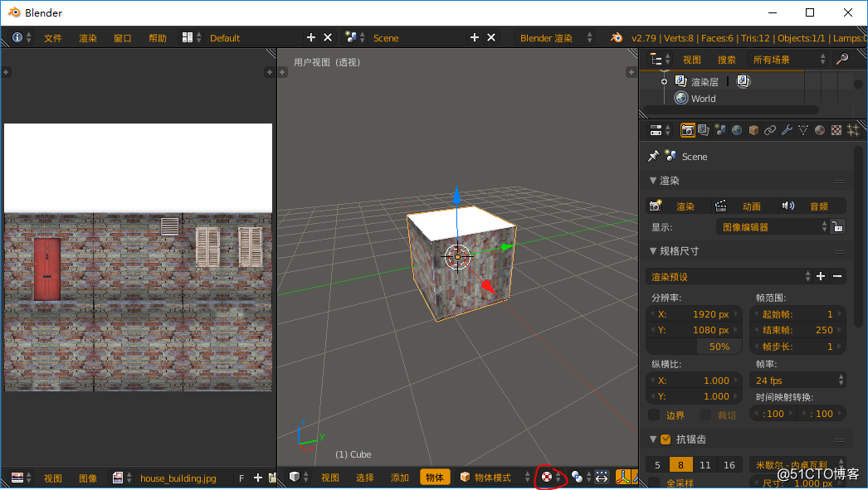Open the 所有场景 outliner display dropdown
Screen dimensions: 868x490
point(788,59)
